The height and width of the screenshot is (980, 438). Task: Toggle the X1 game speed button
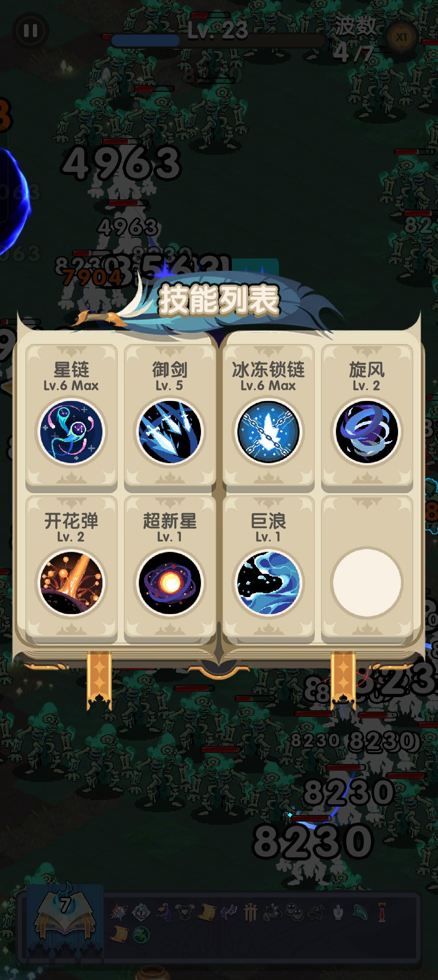click(x=402, y=37)
